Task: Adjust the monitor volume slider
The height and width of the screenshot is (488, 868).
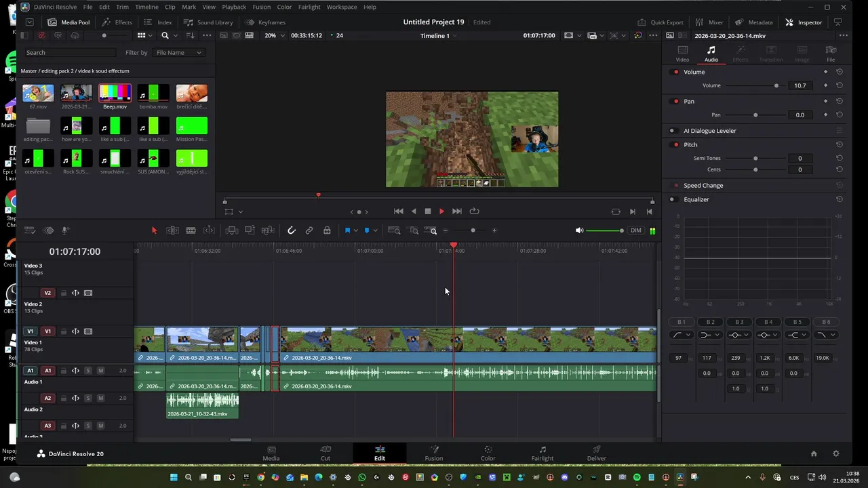Action: 605,230
